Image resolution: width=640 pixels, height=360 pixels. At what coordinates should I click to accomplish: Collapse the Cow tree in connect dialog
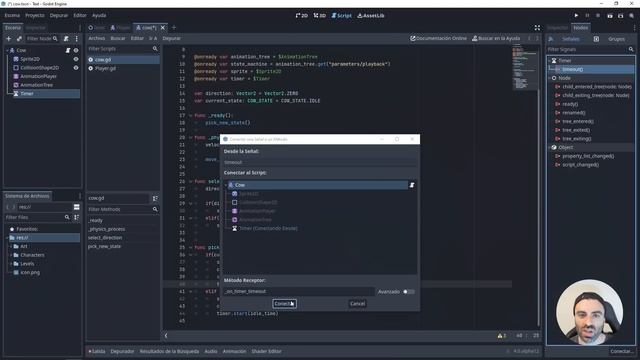click(226, 185)
